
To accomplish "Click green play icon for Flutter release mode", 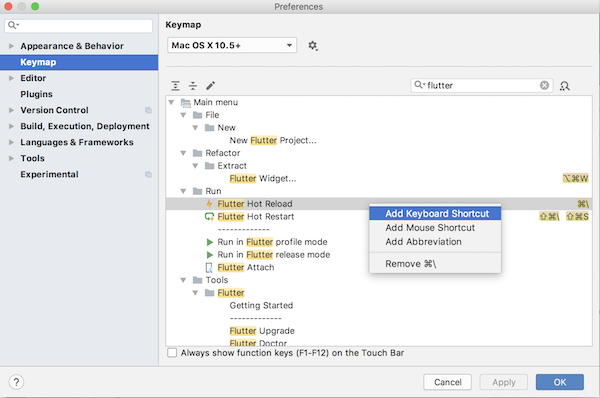I will pyautogui.click(x=209, y=254).
